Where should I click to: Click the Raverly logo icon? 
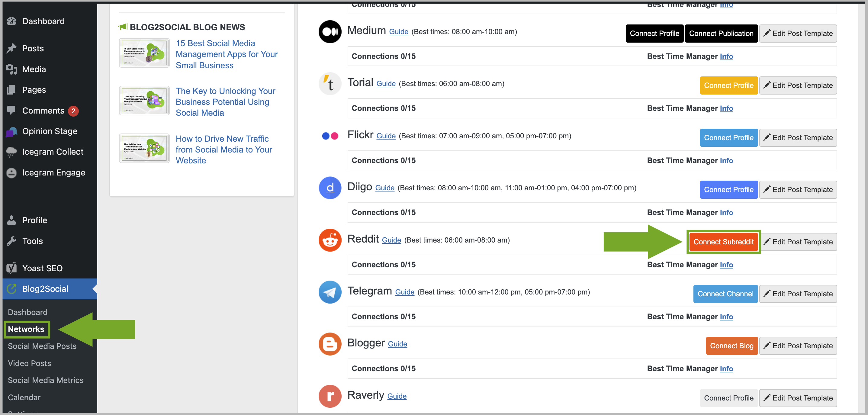click(330, 396)
